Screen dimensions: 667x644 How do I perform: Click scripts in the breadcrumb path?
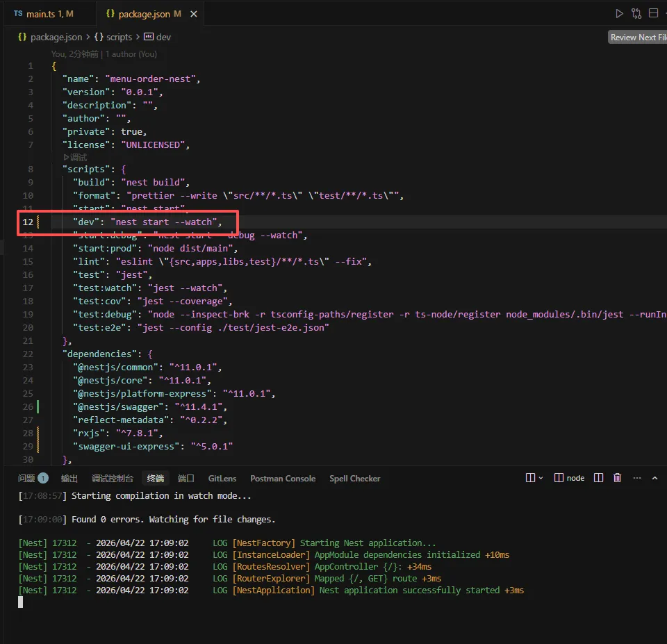tap(119, 37)
